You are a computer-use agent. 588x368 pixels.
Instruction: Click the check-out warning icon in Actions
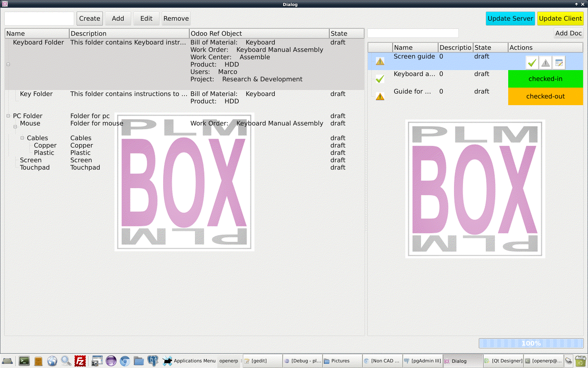click(x=545, y=62)
